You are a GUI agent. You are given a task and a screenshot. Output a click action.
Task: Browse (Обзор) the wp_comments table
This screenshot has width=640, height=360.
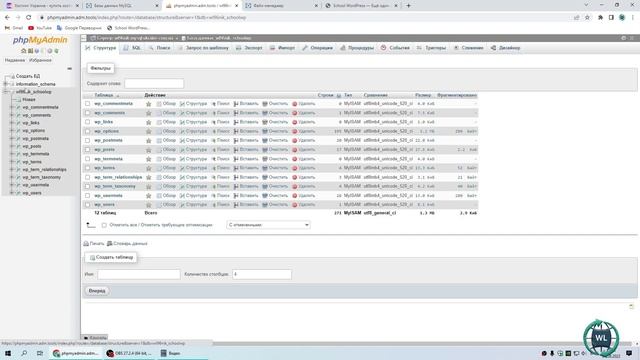coord(166,113)
